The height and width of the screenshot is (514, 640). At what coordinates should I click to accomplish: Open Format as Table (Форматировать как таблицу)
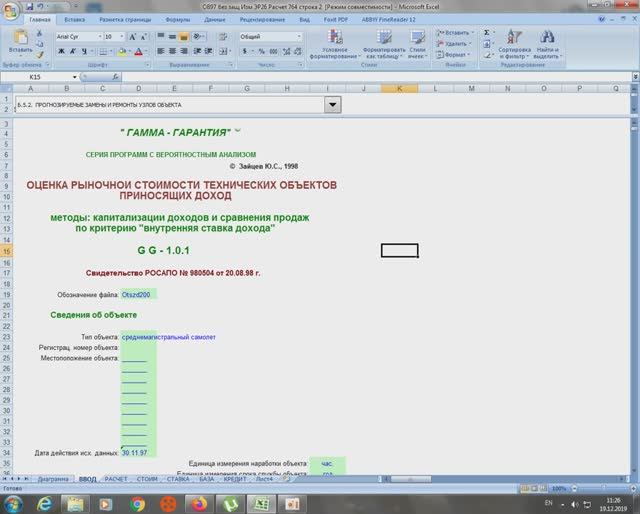point(384,44)
